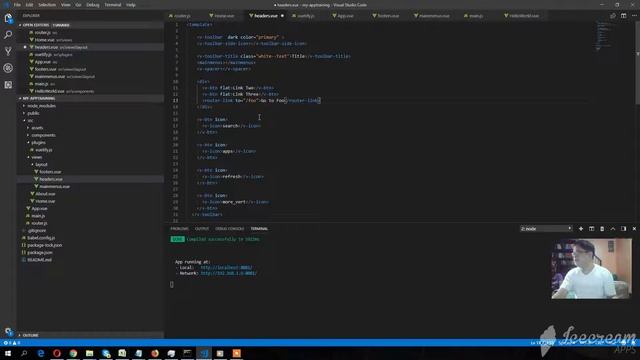
Task: Open the Network URL in terminal
Action: (229, 273)
